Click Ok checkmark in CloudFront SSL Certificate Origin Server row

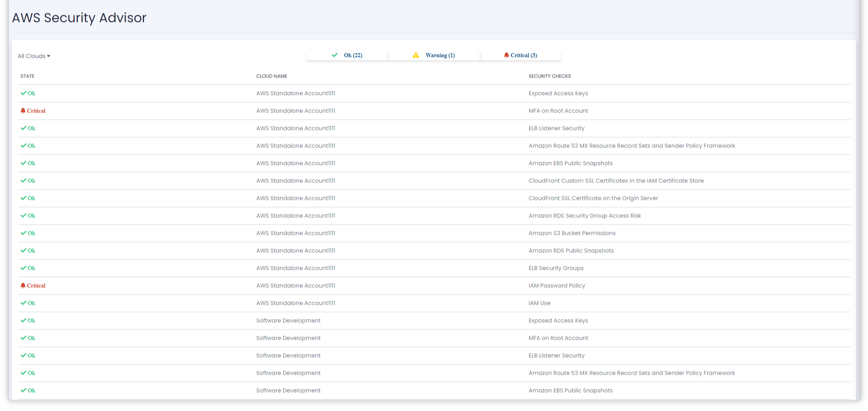23,198
